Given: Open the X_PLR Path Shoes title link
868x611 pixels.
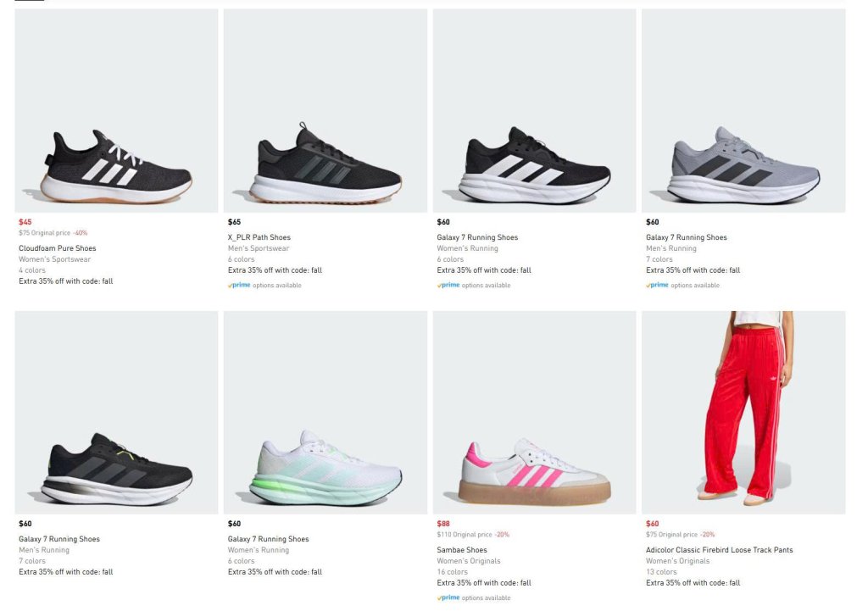Looking at the screenshot, I should tap(259, 237).
